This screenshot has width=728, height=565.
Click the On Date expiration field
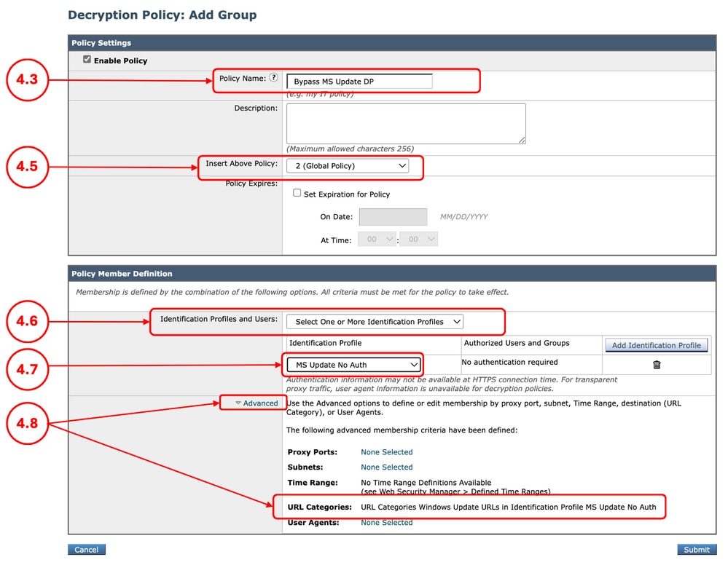click(393, 216)
